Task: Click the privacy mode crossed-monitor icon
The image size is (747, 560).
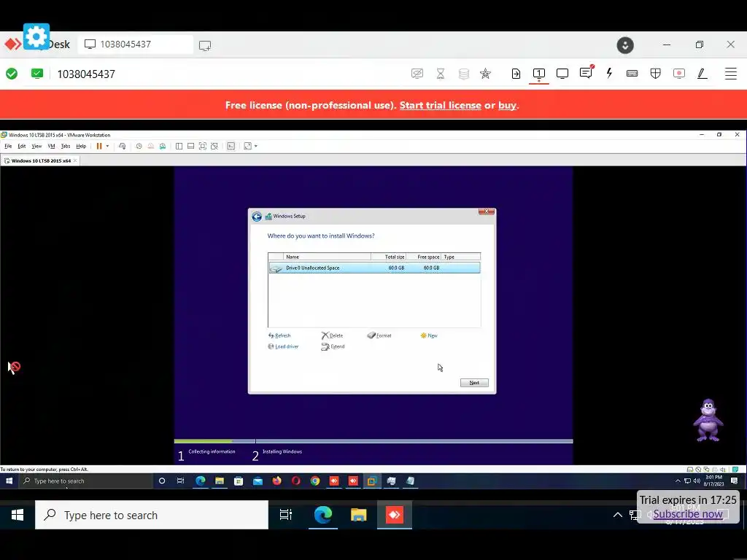Action: click(x=417, y=74)
